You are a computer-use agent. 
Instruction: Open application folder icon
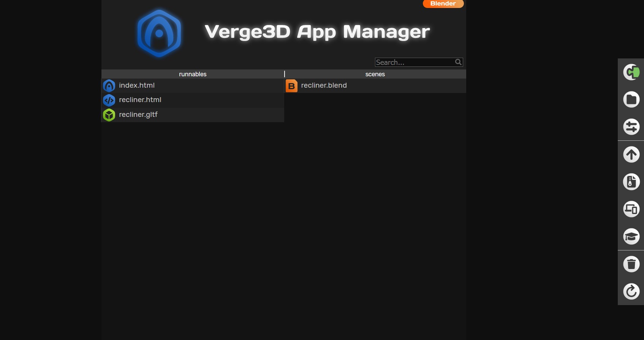pos(631,99)
